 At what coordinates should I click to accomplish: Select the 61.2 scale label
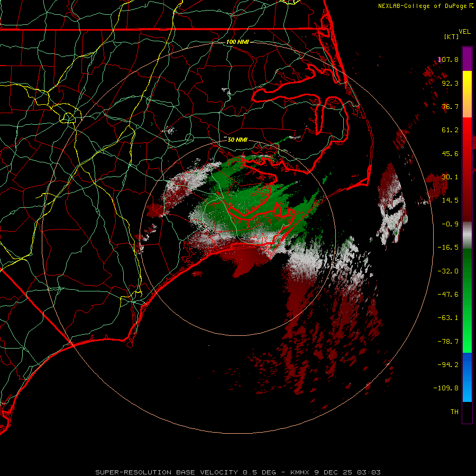click(x=450, y=130)
